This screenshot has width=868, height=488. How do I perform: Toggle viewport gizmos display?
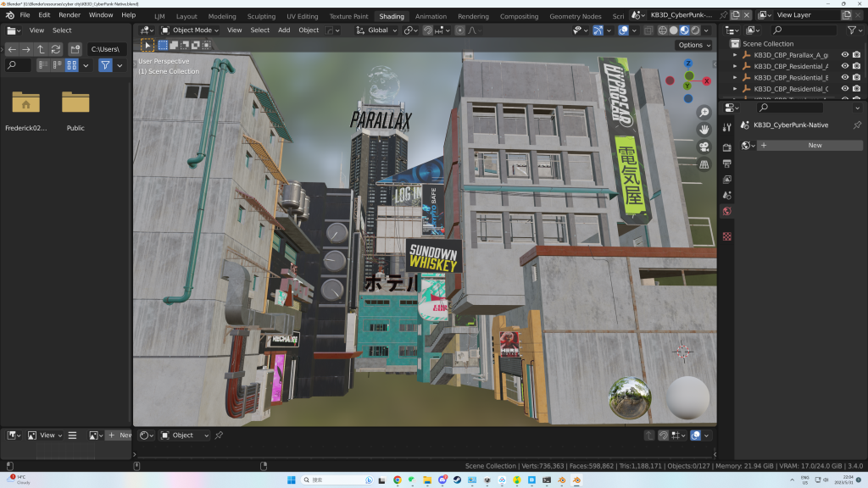click(598, 30)
